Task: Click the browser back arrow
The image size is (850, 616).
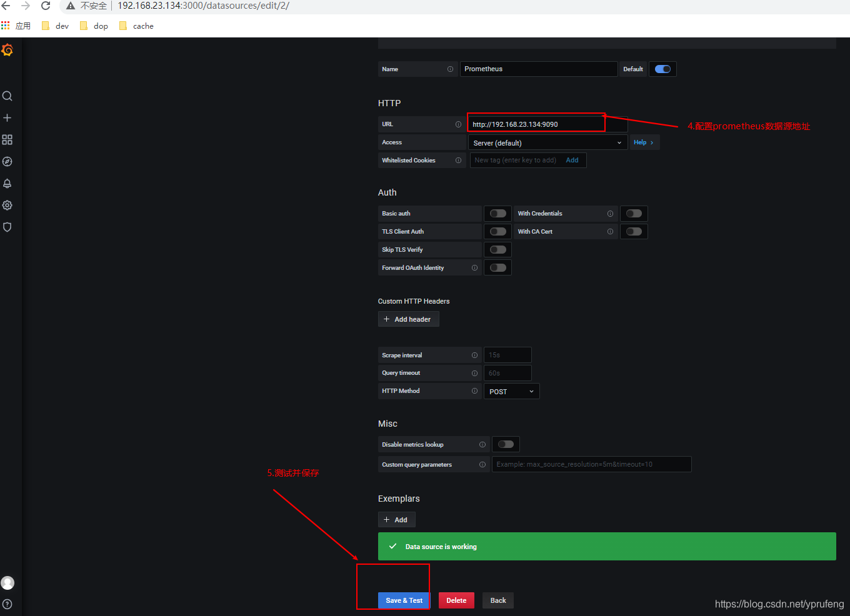Action: (x=6, y=6)
